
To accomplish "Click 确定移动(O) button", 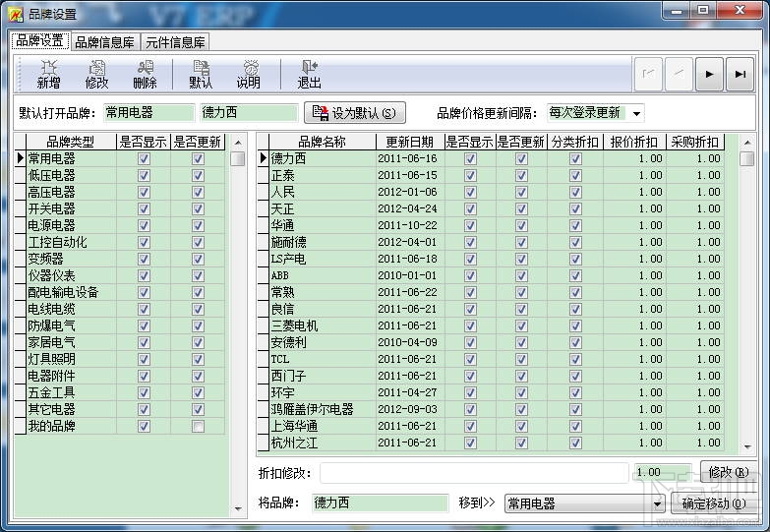I will tap(714, 503).
